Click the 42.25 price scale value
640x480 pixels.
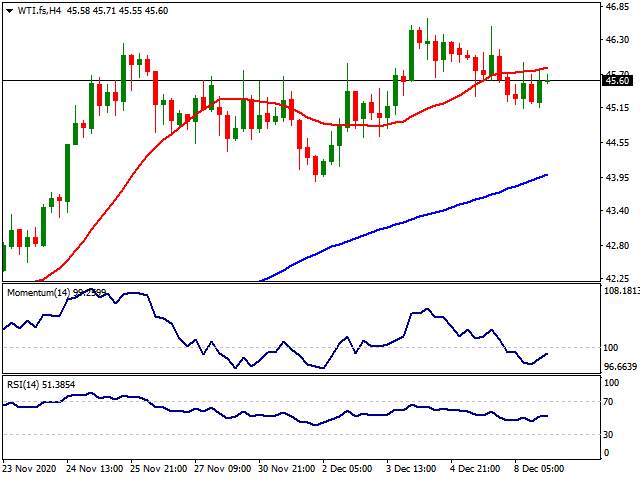click(x=617, y=278)
